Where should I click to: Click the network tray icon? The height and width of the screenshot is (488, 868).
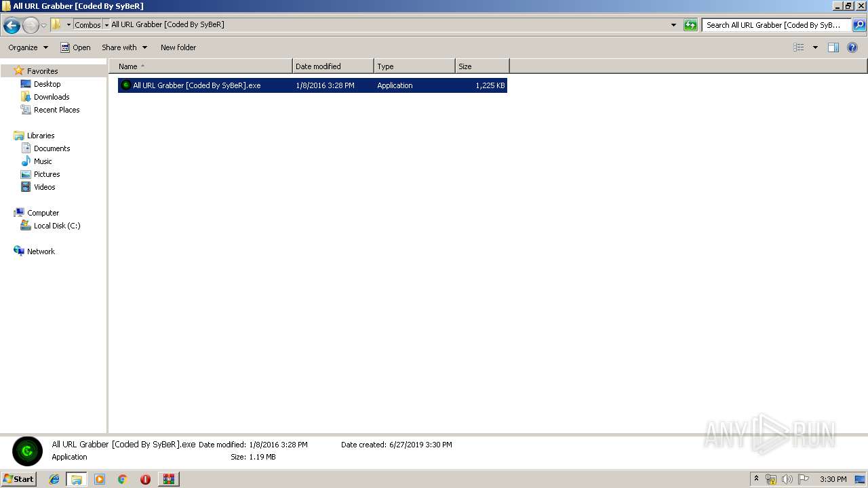coord(771,479)
